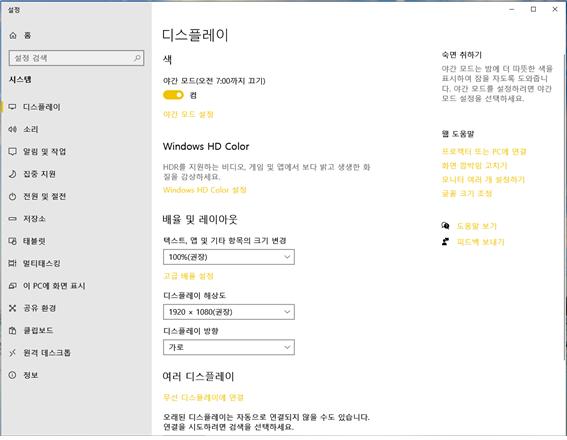Maximize the settings window
Image resolution: width=567 pixels, height=440 pixels.
pos(533,9)
